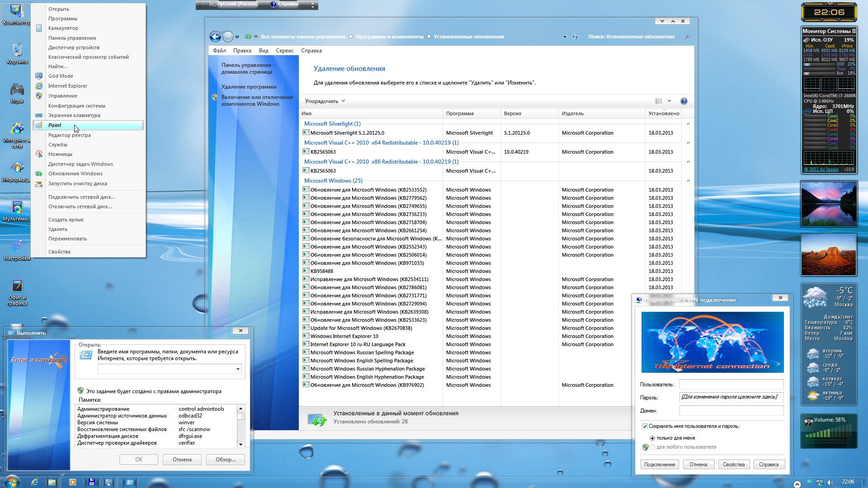Click the Пользователь input field in VPN dialog

pyautogui.click(x=731, y=385)
